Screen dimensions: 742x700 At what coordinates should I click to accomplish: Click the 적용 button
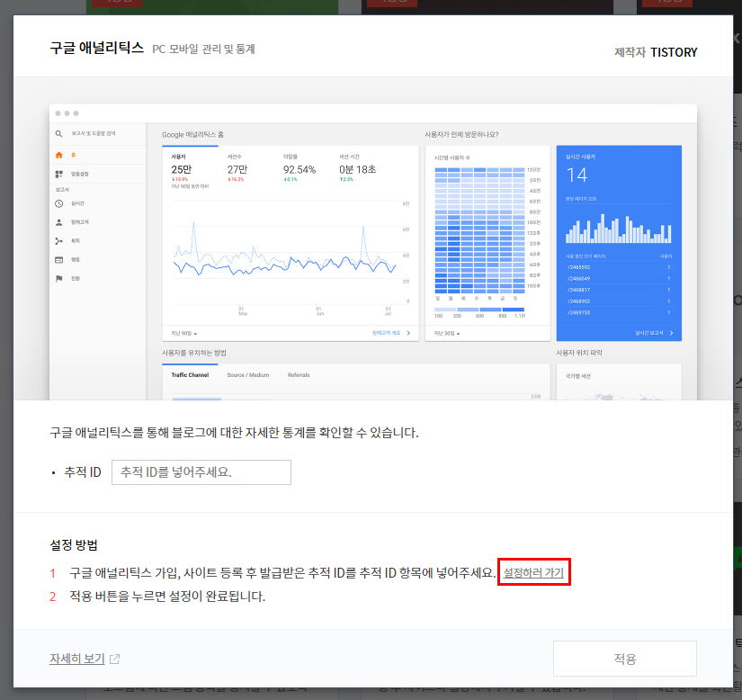pos(625,659)
